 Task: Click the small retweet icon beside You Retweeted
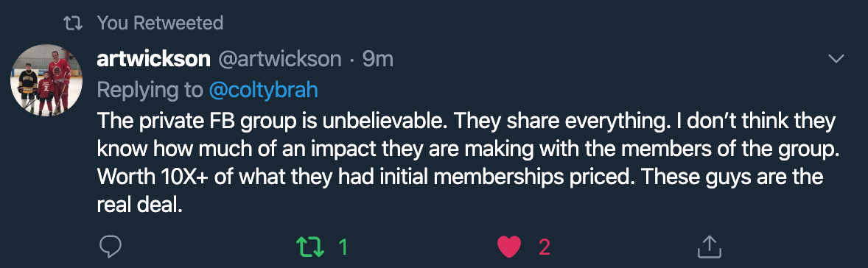tap(73, 23)
